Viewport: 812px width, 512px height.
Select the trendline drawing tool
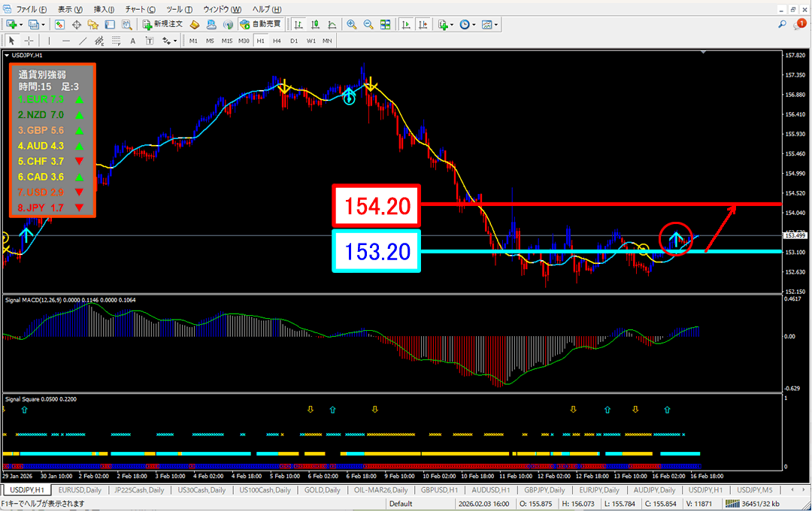(83, 41)
